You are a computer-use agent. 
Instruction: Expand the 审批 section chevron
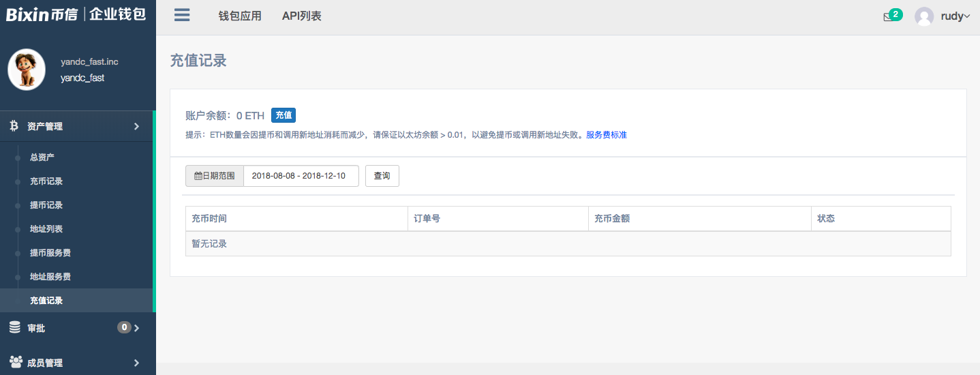click(x=136, y=328)
